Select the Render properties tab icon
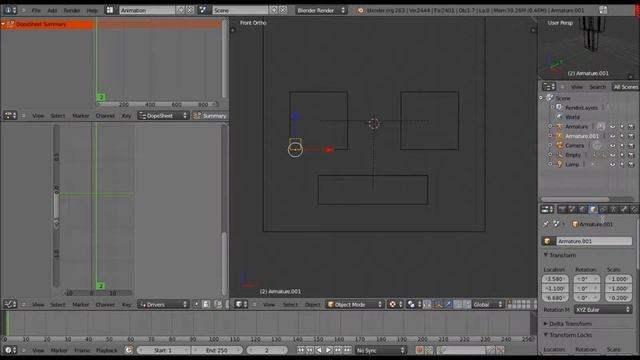640x360 pixels. coord(562,209)
